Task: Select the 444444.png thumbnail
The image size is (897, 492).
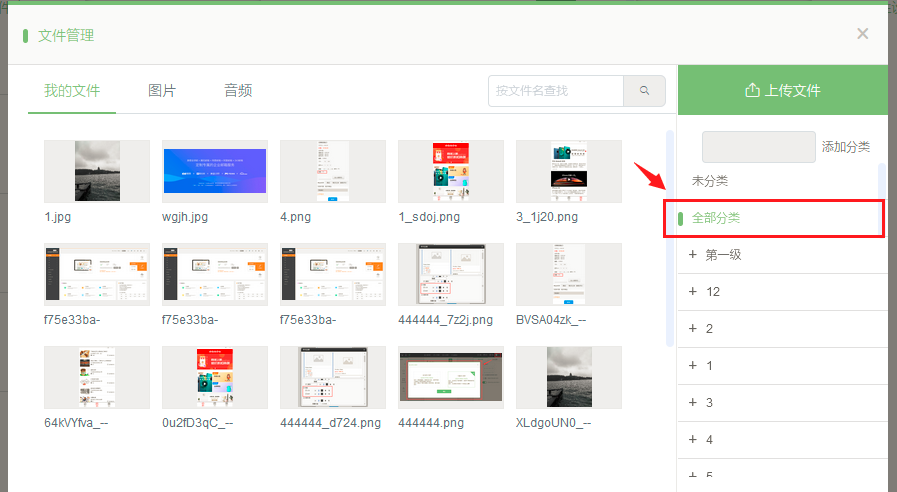Action: click(451, 377)
